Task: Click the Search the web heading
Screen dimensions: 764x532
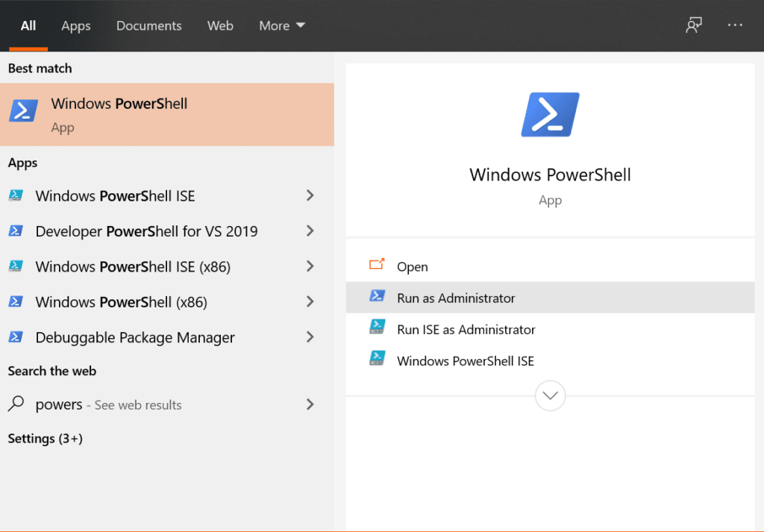Action: pyautogui.click(x=52, y=372)
